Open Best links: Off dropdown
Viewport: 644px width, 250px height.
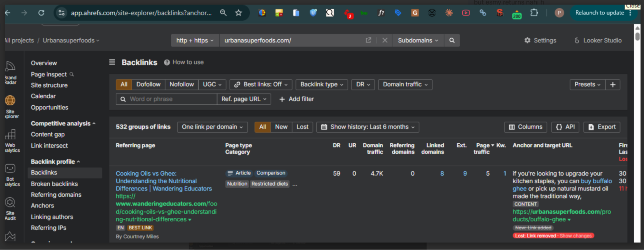click(261, 84)
